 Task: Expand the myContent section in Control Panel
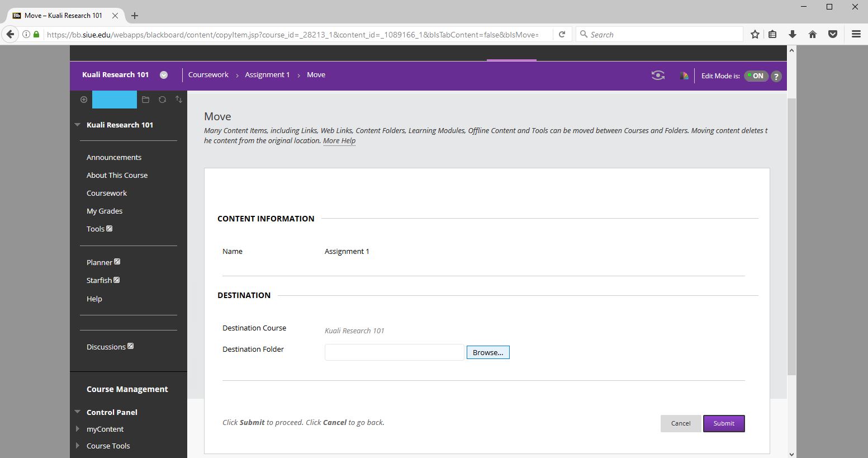(x=78, y=429)
